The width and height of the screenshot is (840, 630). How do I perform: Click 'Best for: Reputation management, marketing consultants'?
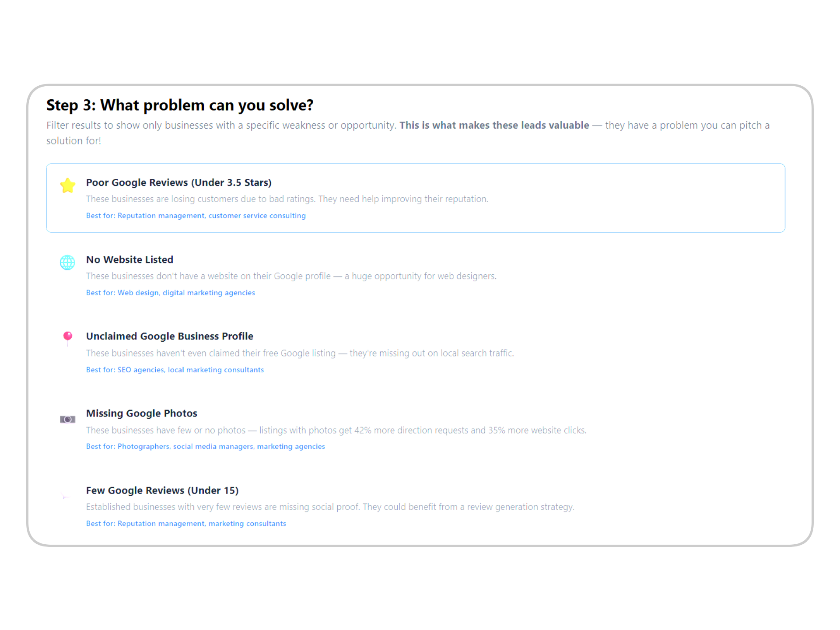tap(186, 523)
